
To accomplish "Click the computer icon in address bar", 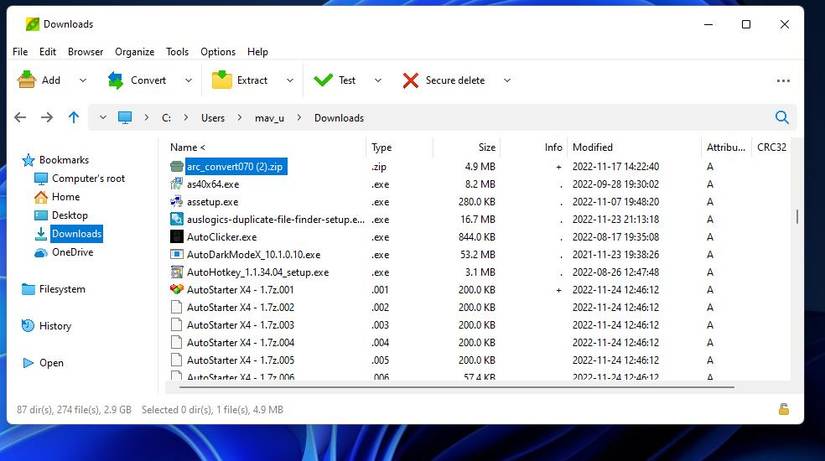I will point(125,117).
